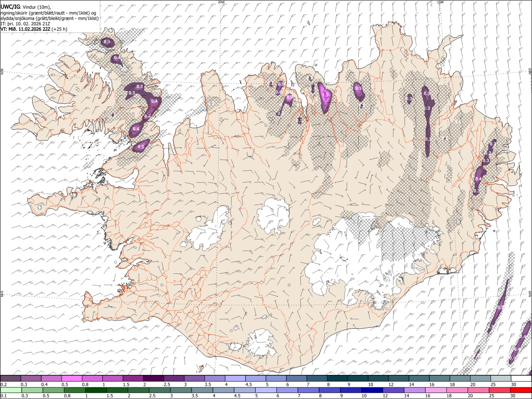Pick lower legend grey-green swatch at 3
Viewport: 532px width, 399px height.
(181, 390)
